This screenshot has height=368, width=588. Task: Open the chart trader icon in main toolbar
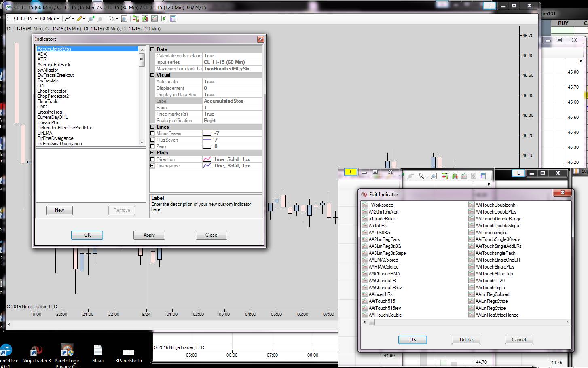135,19
